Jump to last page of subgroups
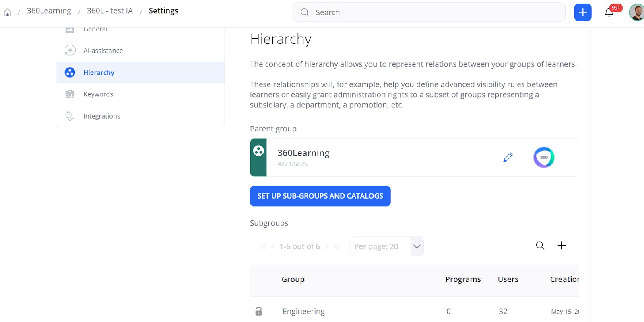This screenshot has height=322, width=644. pos(337,246)
